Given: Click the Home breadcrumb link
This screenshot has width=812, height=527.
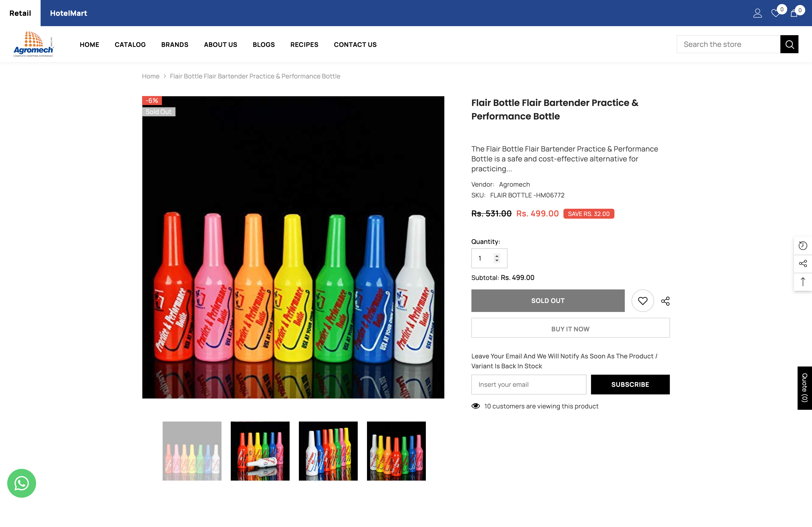Looking at the screenshot, I should point(150,76).
